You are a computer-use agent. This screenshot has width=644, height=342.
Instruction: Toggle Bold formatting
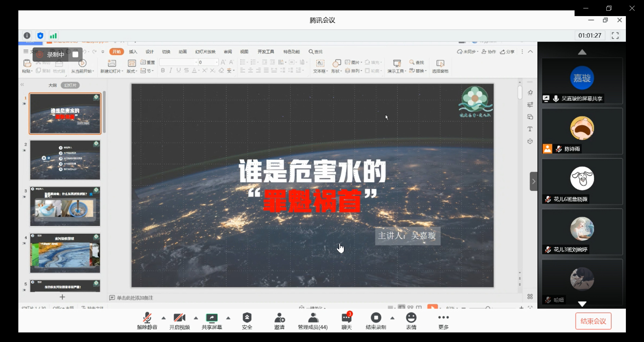click(x=163, y=70)
